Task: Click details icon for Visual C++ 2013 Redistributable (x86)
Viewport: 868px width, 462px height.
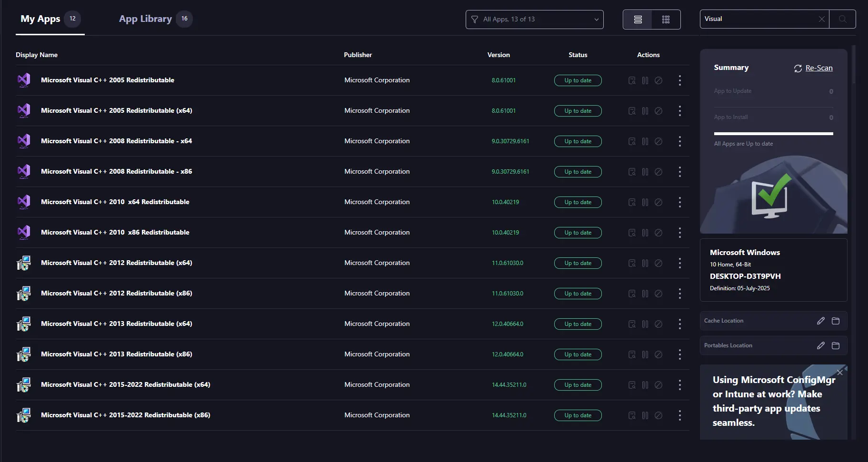Action: click(632, 354)
